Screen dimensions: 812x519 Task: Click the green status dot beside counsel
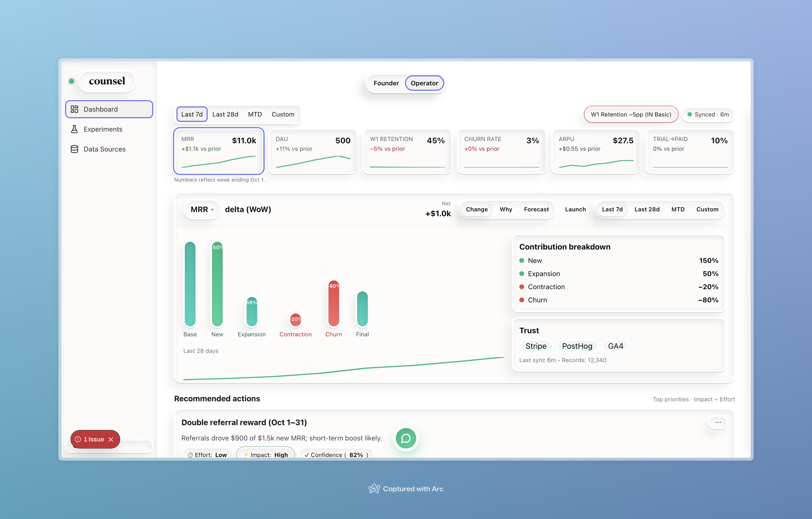(x=71, y=81)
